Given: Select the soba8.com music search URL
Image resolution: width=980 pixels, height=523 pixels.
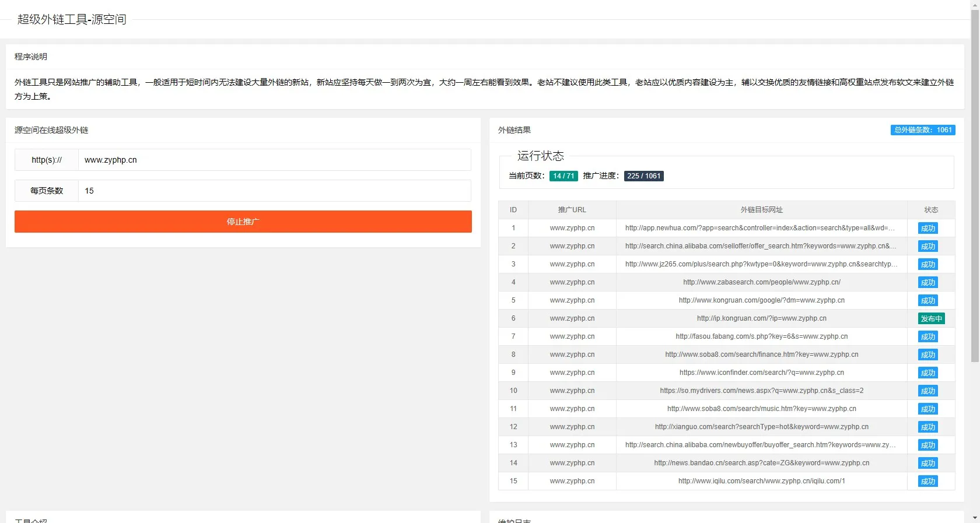Looking at the screenshot, I should (762, 409).
